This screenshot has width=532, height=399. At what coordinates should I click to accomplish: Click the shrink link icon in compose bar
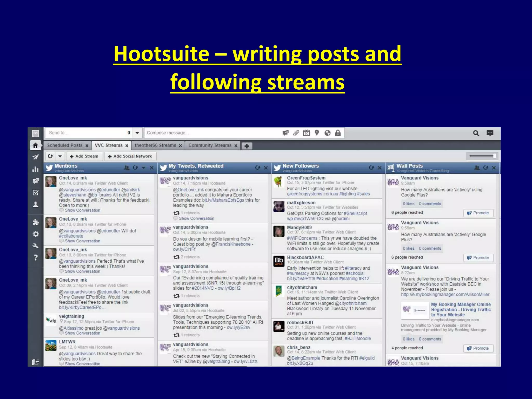[x=285, y=133]
